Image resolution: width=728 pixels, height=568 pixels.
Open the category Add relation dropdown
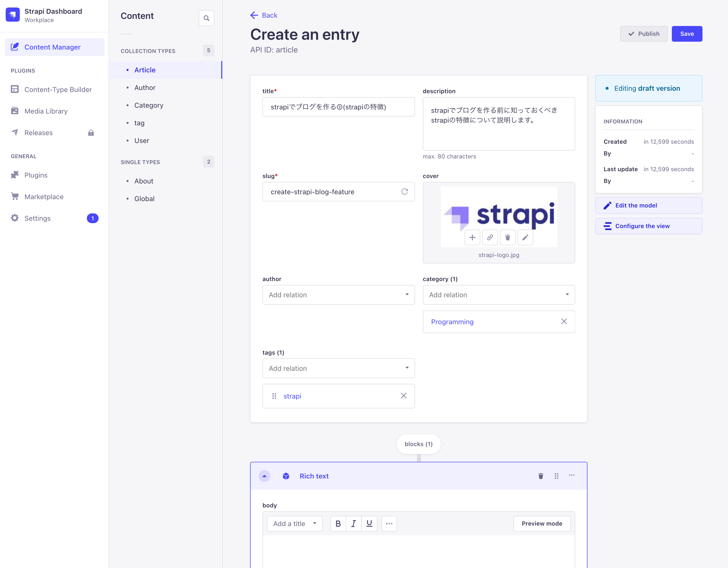coord(499,295)
